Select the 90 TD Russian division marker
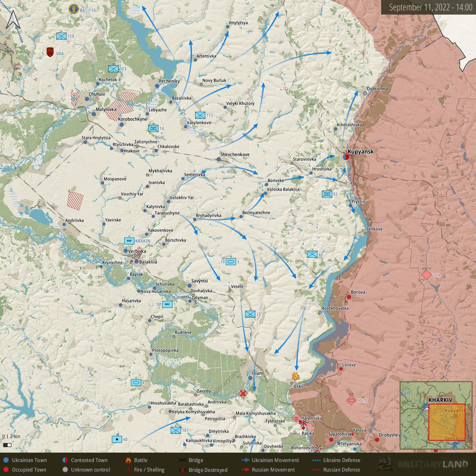 (x=351, y=400)
